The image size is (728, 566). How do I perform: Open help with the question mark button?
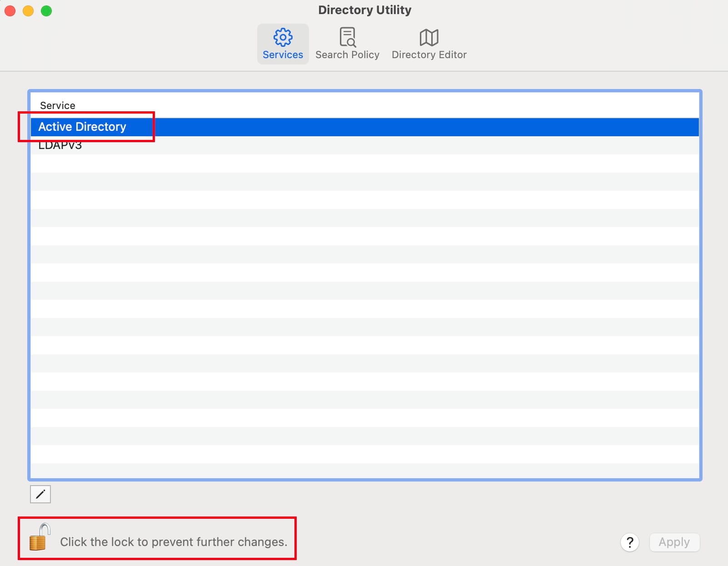(x=630, y=542)
